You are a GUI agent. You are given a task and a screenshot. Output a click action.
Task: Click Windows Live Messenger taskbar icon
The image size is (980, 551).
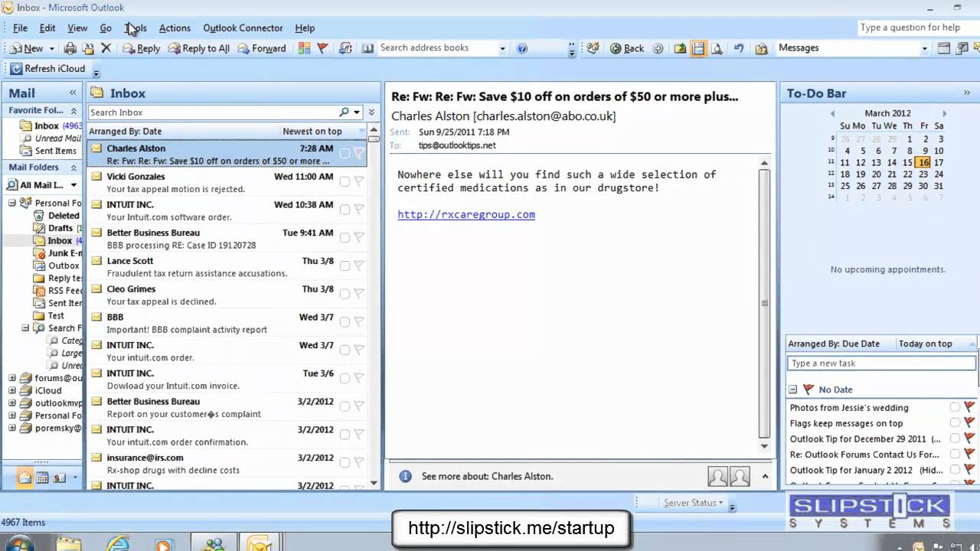[212, 544]
